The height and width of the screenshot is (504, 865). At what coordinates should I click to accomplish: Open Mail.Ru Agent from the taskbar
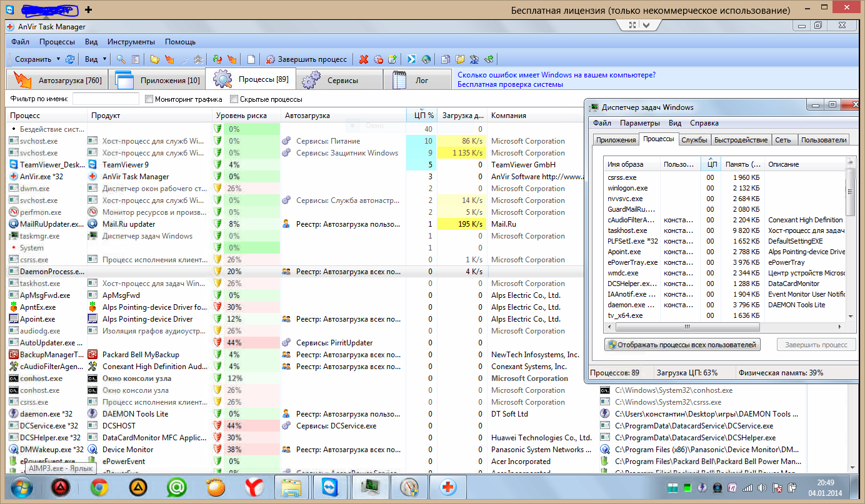pyautogui.click(x=176, y=487)
